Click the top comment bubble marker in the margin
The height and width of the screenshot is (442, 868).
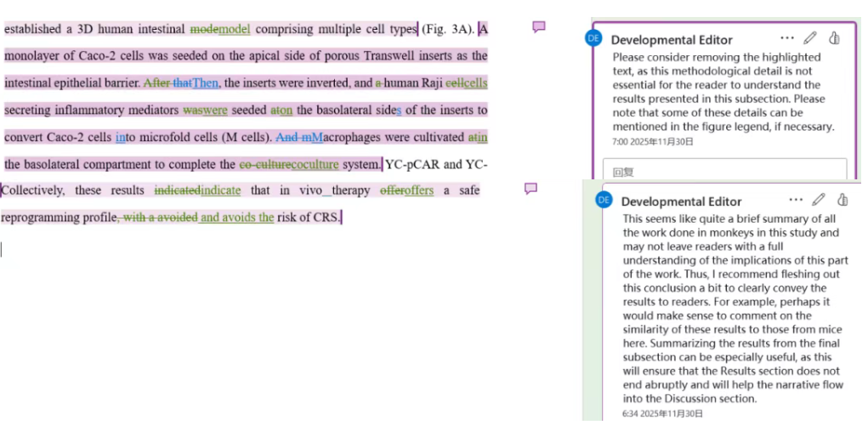(538, 27)
